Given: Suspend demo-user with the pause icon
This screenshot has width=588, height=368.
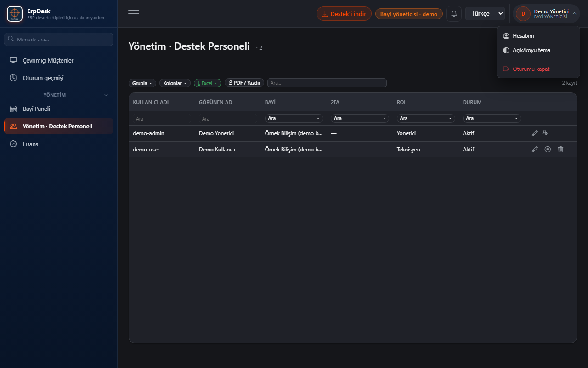Looking at the screenshot, I should (x=548, y=149).
